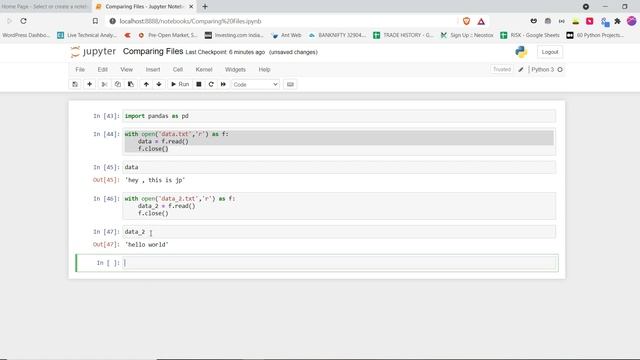Open the File menu

[x=80, y=70]
